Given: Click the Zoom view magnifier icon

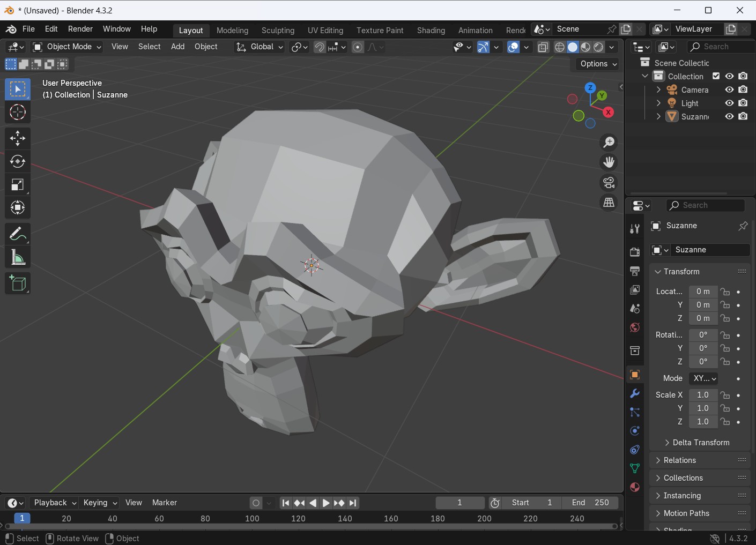Looking at the screenshot, I should (609, 142).
